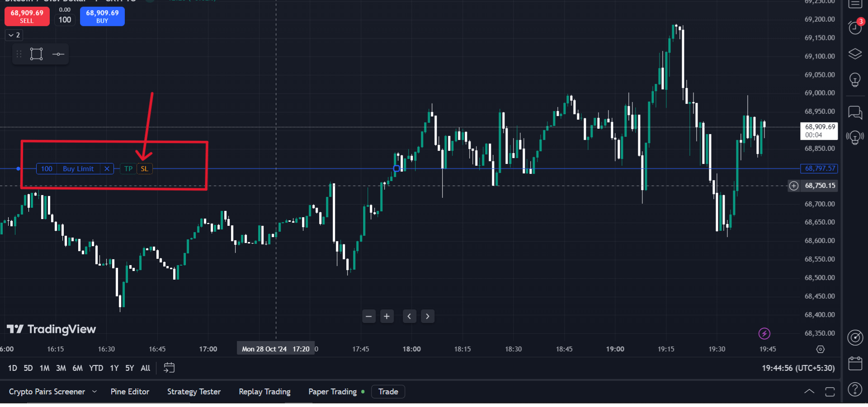Viewport: 868px width, 407px height.
Task: Open the Strategy Tester tab
Action: (x=194, y=392)
